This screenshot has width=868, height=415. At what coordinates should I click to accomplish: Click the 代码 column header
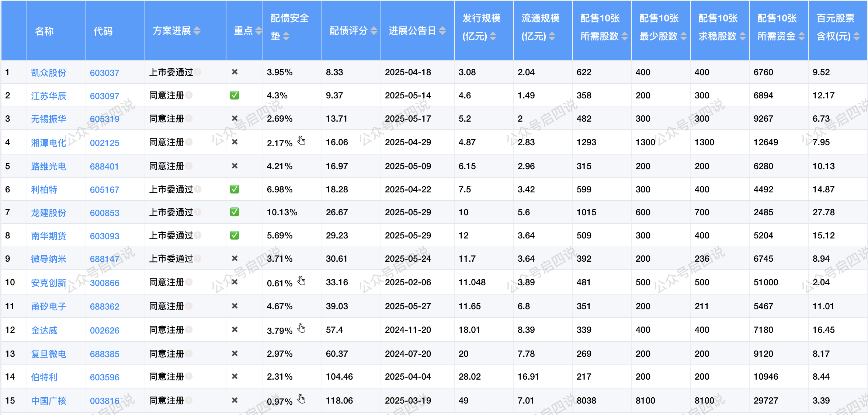click(103, 31)
